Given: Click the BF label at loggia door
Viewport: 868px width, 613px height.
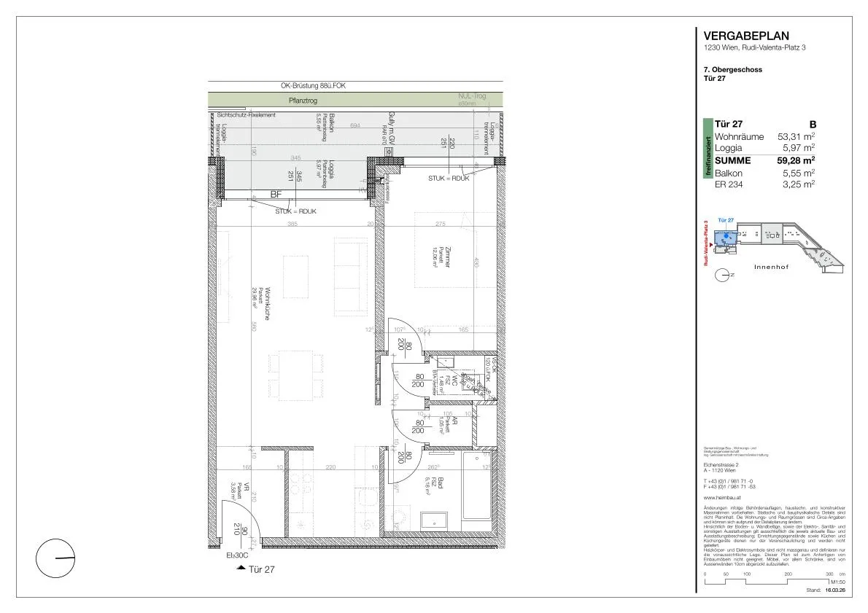Looking at the screenshot, I should click(276, 194).
